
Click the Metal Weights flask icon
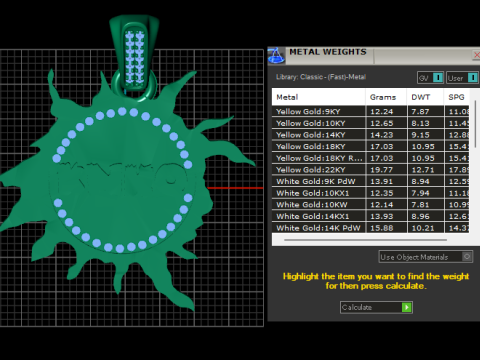coord(276,55)
